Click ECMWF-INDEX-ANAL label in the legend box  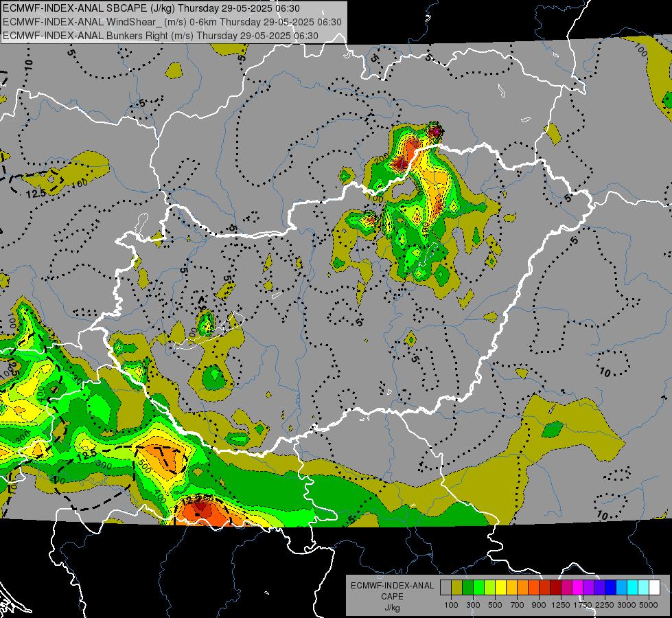coord(392,586)
